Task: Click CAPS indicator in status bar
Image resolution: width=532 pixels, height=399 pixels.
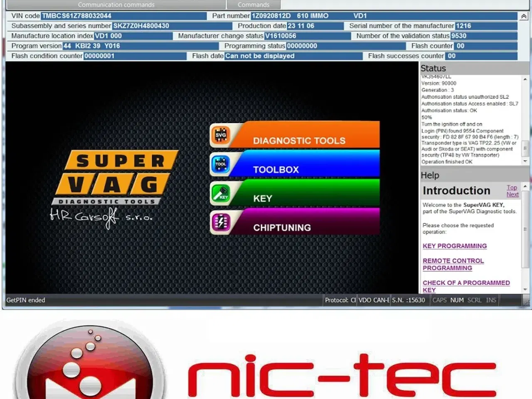Action: (x=439, y=300)
